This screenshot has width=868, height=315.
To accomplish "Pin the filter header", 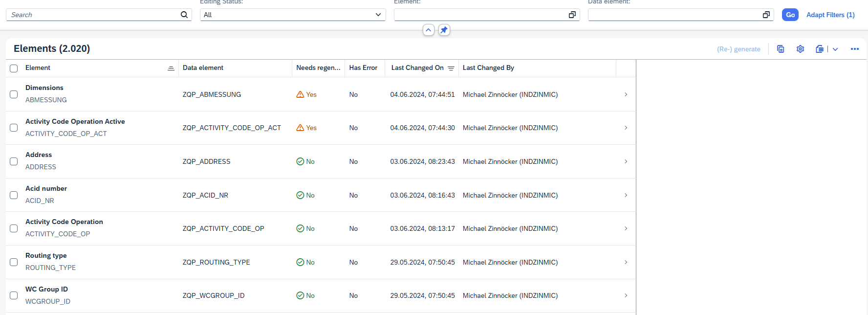I will (444, 30).
